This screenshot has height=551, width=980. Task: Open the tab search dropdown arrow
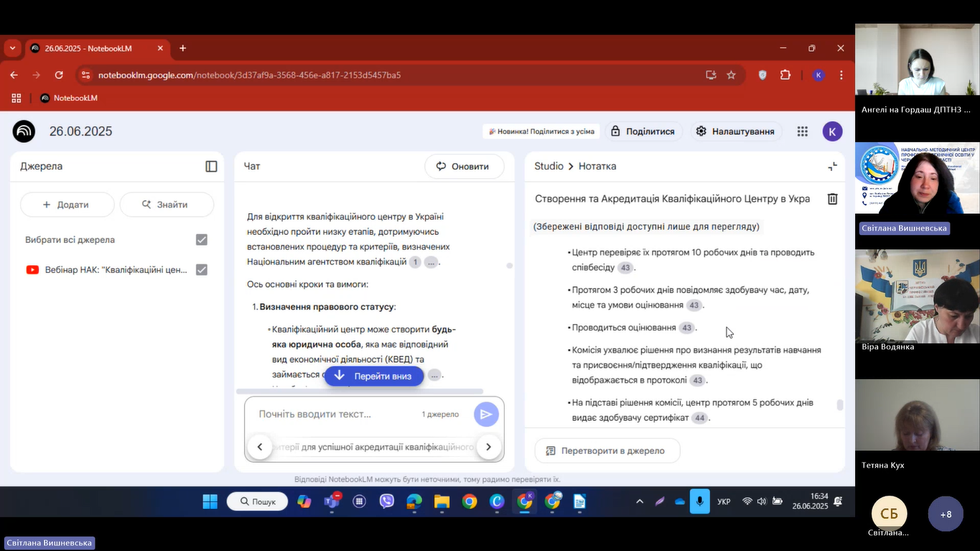point(12,48)
